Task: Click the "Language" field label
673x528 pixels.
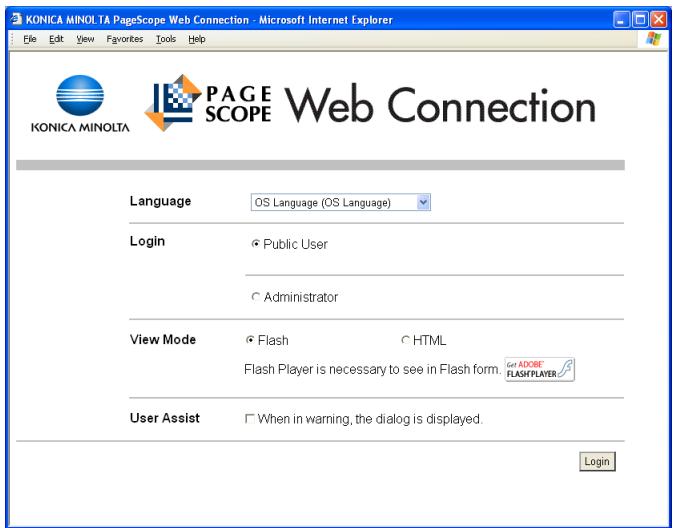Action: click(x=161, y=201)
